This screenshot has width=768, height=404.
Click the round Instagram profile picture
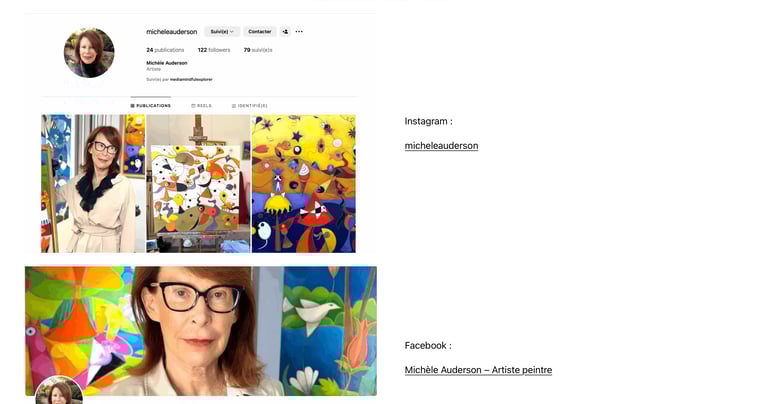[89, 52]
